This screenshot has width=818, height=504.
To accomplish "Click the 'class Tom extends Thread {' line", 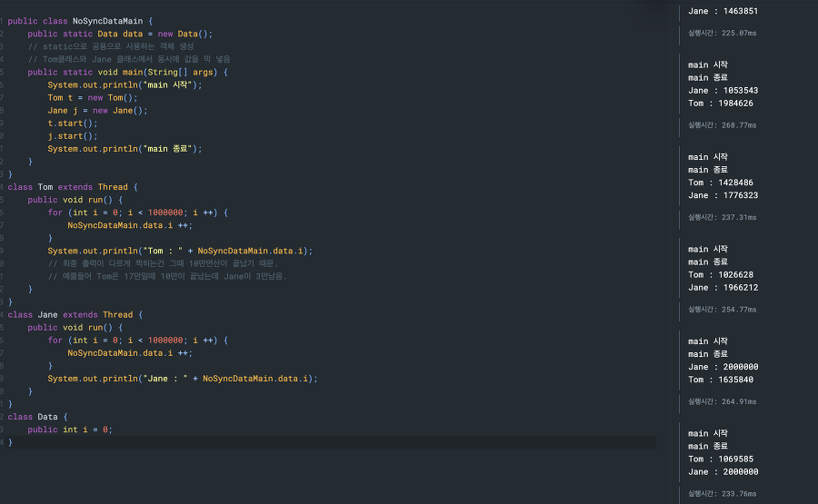I will tap(73, 187).
